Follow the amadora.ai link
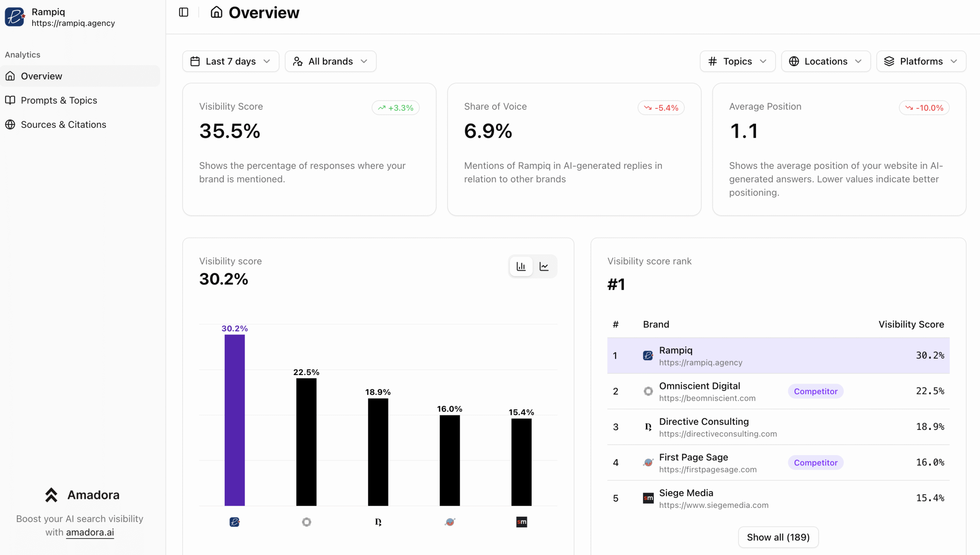The width and height of the screenshot is (980, 555). point(90,532)
